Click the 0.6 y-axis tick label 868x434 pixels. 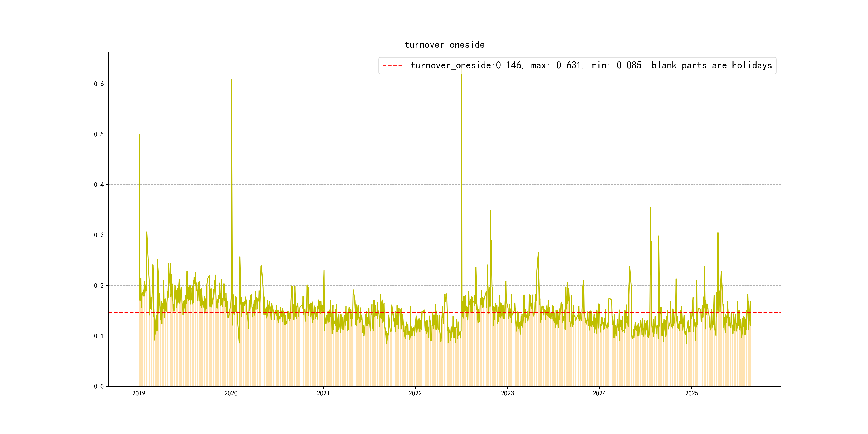(x=99, y=84)
